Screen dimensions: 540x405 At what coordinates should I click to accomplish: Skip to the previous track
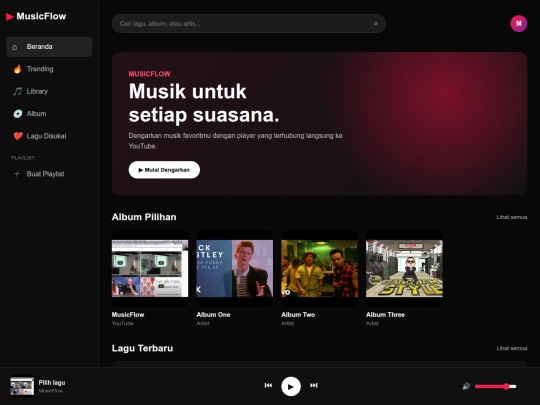268,385
